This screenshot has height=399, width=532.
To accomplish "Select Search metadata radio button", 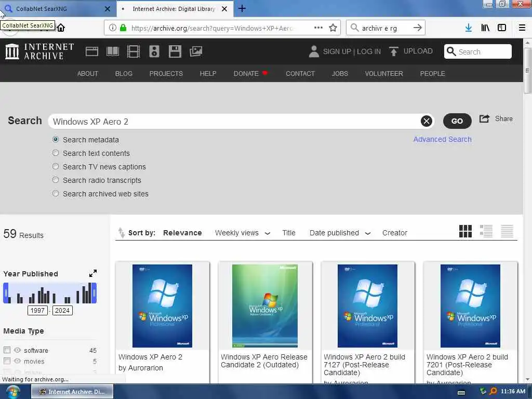I will [x=56, y=139].
